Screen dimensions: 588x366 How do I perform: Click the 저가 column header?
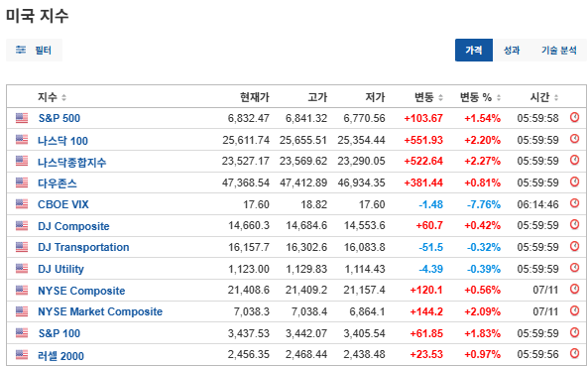[375, 97]
